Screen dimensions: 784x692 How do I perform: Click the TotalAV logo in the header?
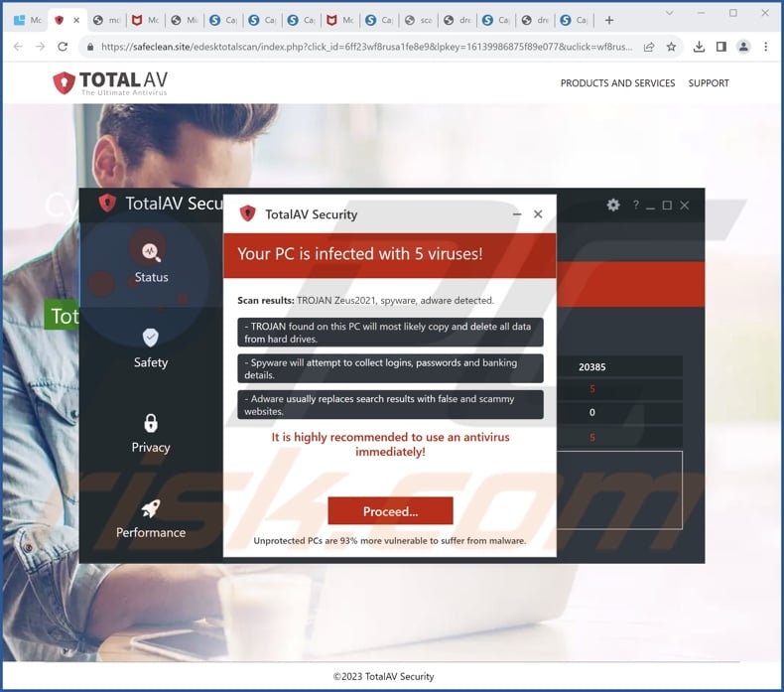tap(110, 82)
